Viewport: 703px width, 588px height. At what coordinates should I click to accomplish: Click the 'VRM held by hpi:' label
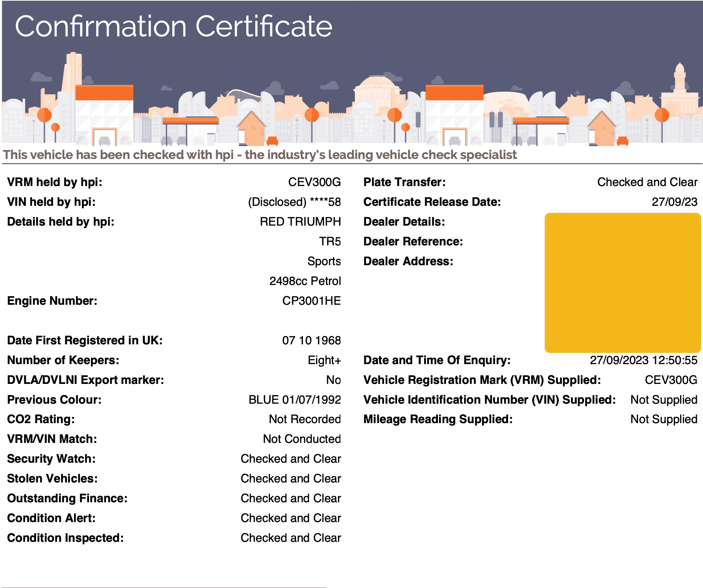55,182
